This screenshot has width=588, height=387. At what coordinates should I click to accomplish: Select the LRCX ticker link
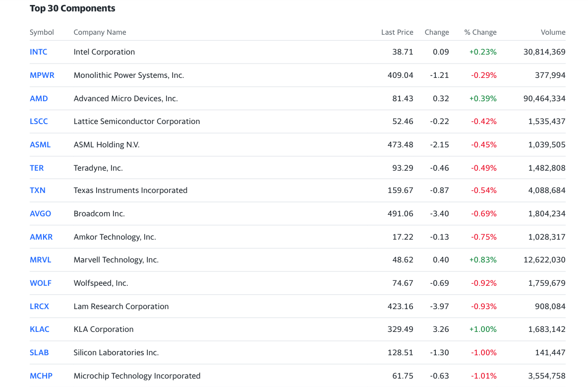39,306
